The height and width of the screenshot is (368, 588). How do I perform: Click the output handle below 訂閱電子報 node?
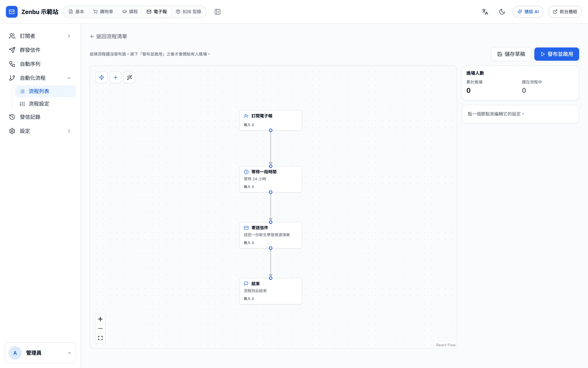pos(270,130)
